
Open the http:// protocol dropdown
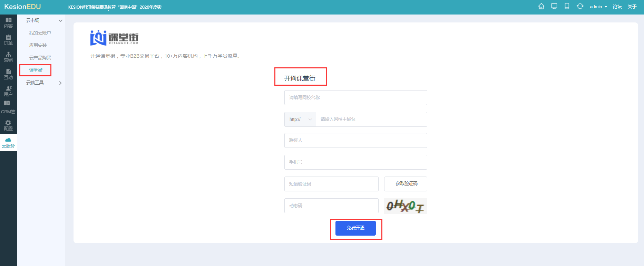coord(300,119)
